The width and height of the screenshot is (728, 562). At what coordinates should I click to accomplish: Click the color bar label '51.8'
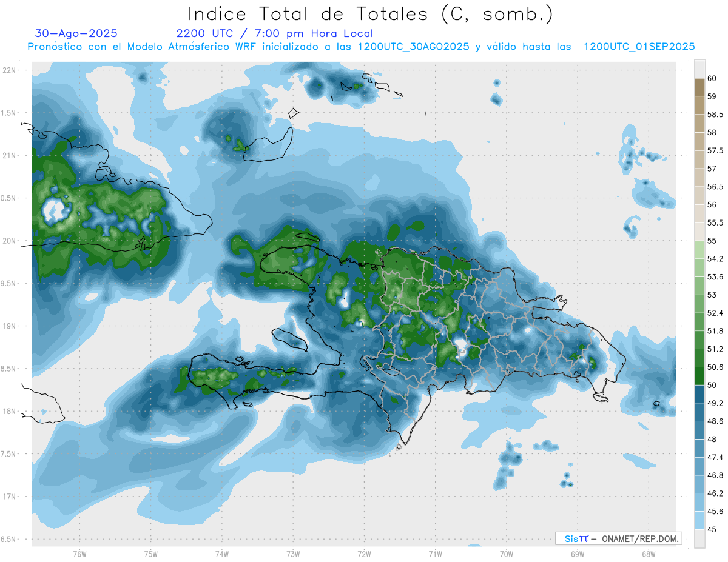click(x=714, y=331)
